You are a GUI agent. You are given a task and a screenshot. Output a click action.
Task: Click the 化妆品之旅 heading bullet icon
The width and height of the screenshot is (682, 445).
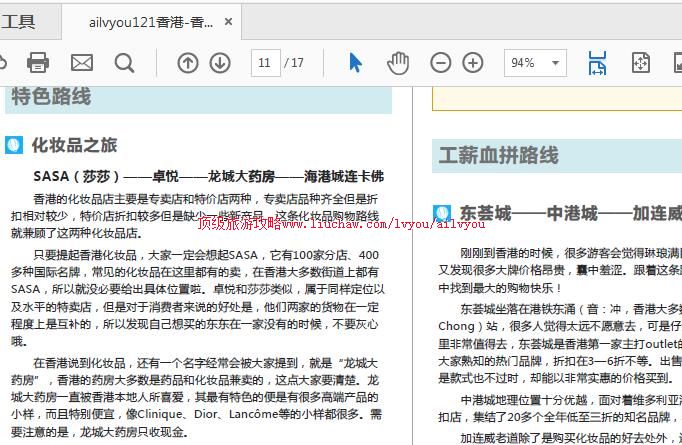tap(15, 145)
